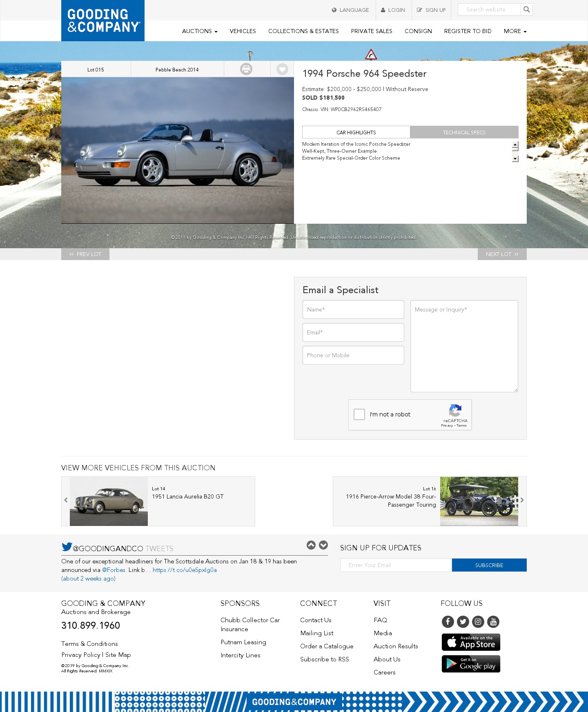
Task: Open the Privacy Policy link
Action: point(81,655)
